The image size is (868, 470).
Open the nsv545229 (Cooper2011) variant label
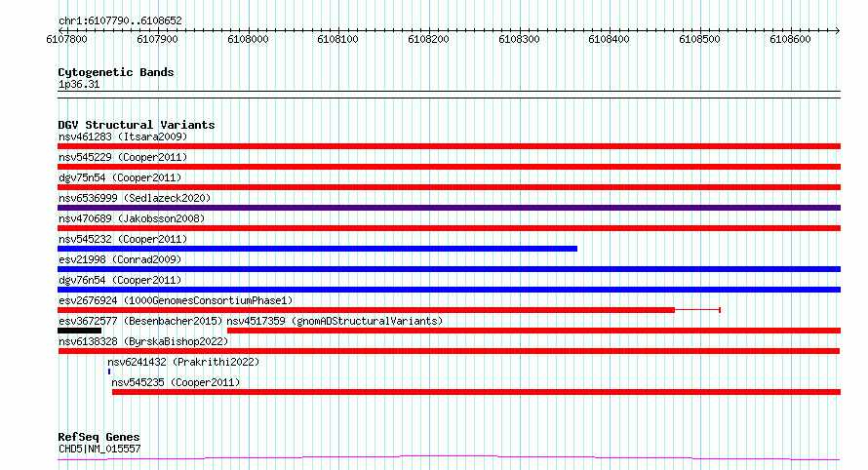[123, 157]
